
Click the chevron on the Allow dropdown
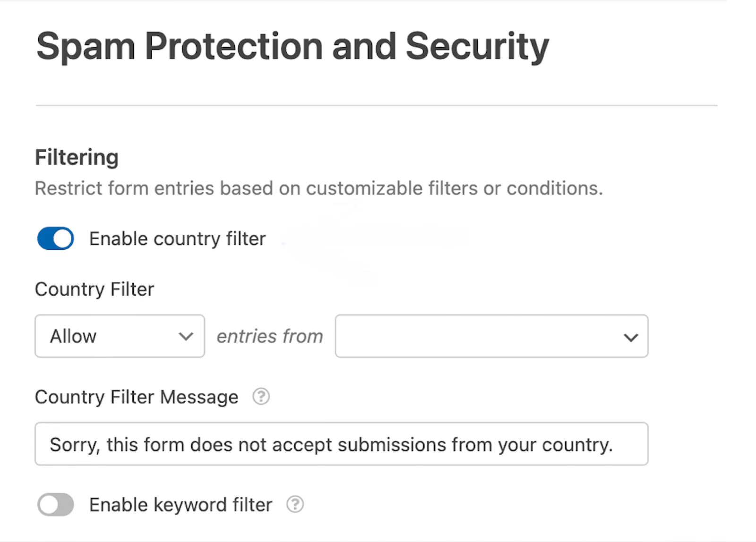pos(186,336)
